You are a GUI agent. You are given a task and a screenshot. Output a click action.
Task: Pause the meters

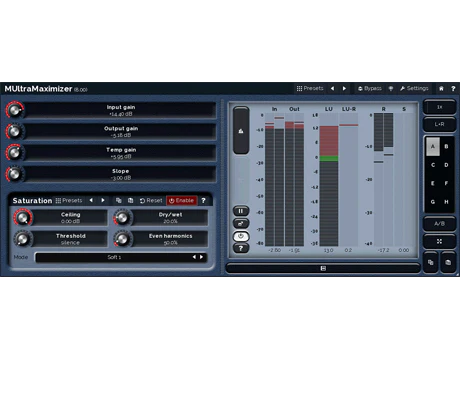pyautogui.click(x=241, y=211)
